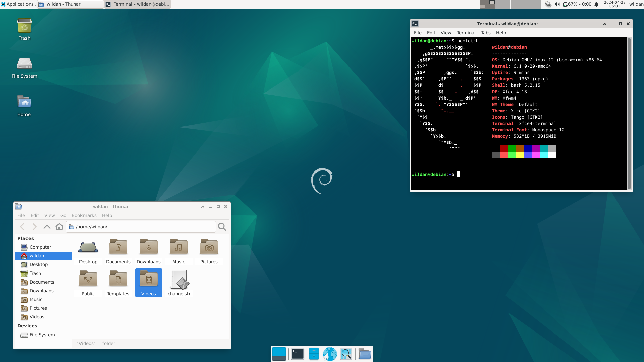Launch File Manager from the bottom dock

314,354
